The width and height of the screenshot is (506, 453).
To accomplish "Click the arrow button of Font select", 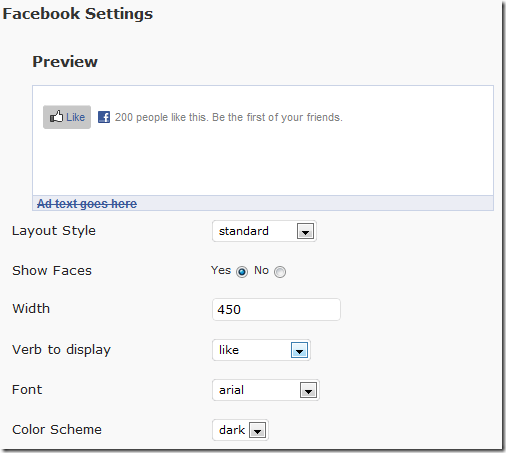I will [x=308, y=390].
